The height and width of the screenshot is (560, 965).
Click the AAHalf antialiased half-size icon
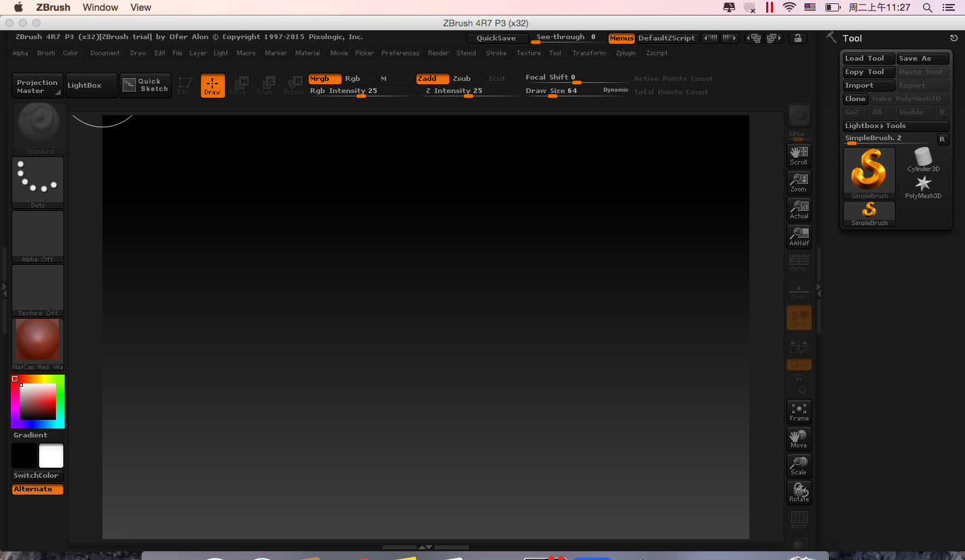[799, 237]
